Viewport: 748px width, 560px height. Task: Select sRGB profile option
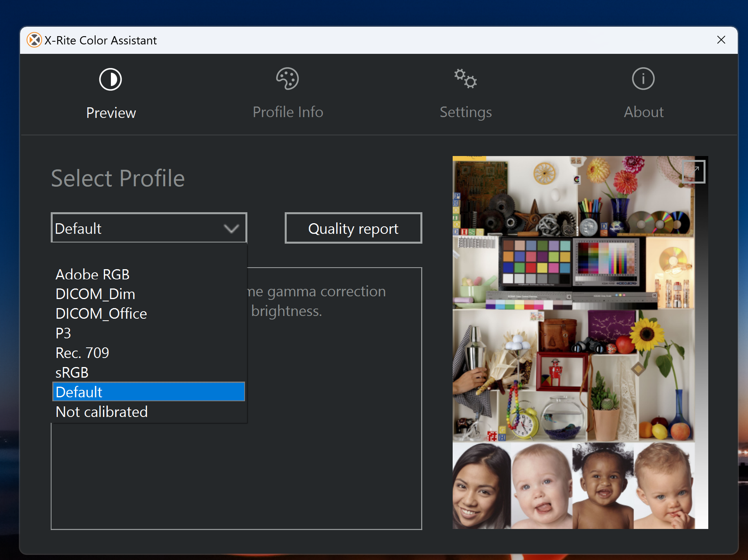click(72, 373)
